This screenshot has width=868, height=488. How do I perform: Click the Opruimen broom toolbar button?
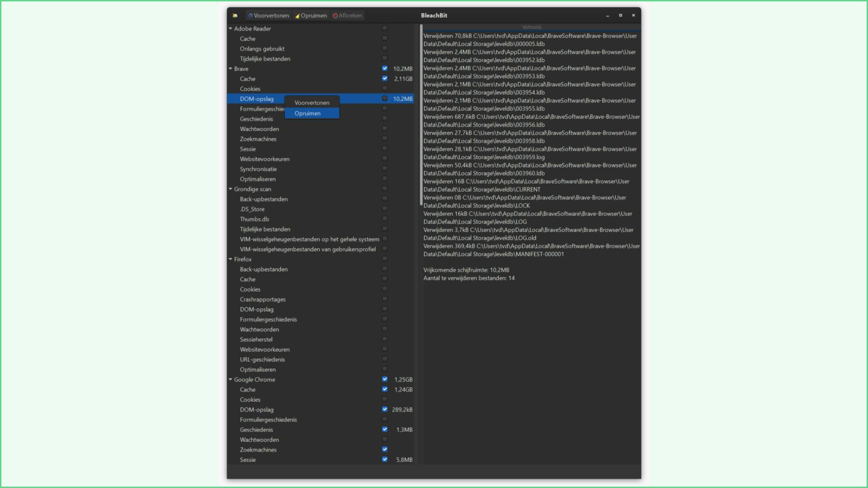pyautogui.click(x=311, y=15)
